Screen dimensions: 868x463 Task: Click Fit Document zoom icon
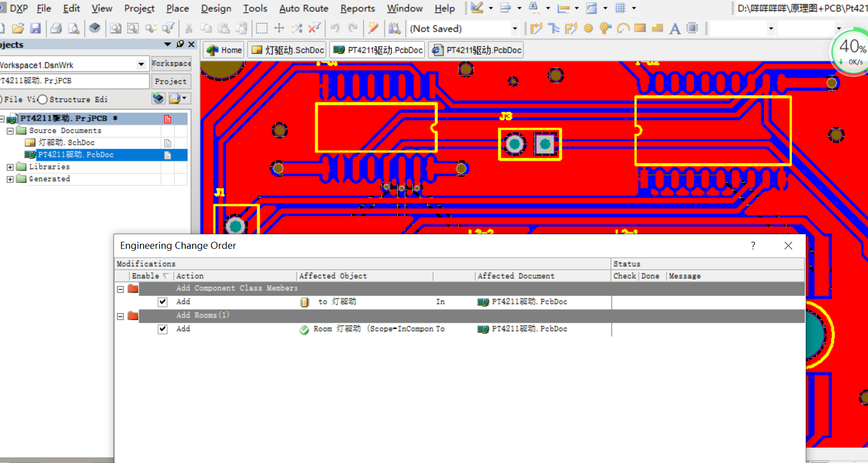(116, 29)
